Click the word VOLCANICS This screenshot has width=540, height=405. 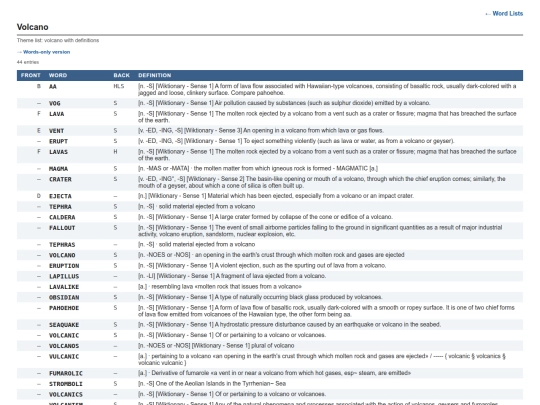66,395
